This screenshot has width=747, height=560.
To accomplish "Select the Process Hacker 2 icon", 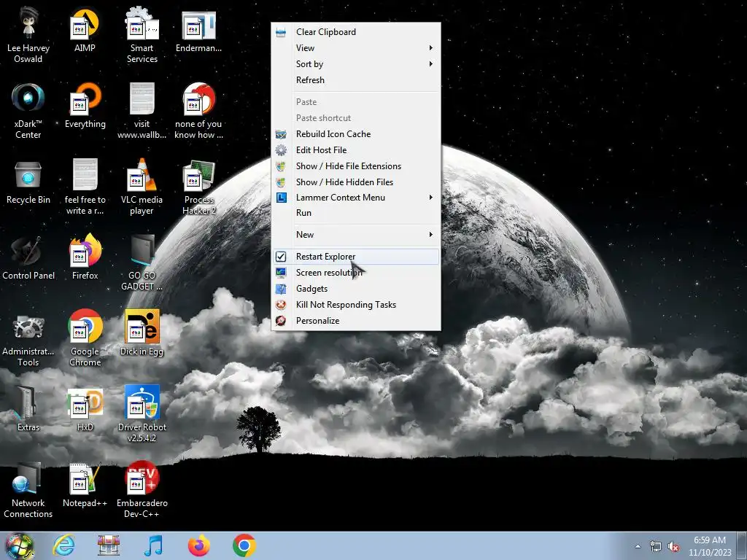I will [198, 187].
